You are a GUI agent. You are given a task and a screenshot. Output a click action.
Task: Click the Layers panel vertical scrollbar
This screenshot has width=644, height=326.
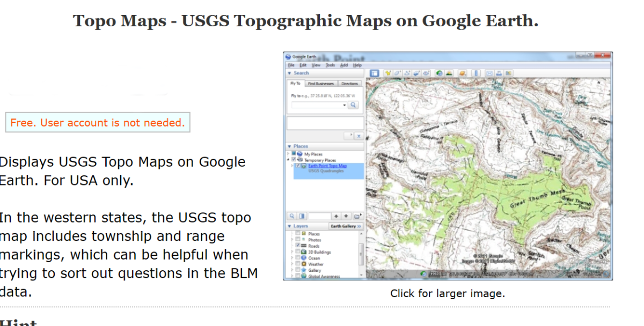click(x=361, y=255)
